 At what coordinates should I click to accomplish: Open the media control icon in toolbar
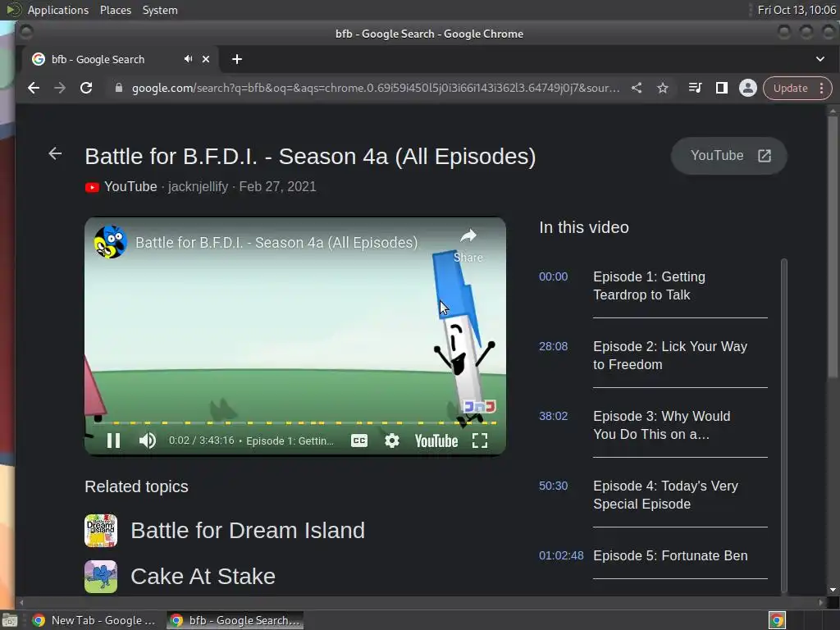(696, 88)
